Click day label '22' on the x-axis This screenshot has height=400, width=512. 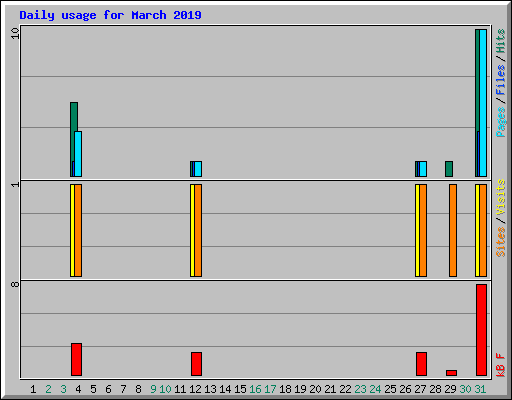(x=345, y=389)
